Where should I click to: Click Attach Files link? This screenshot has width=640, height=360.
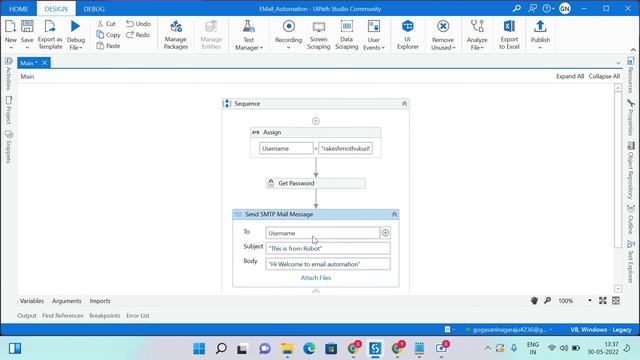[316, 278]
